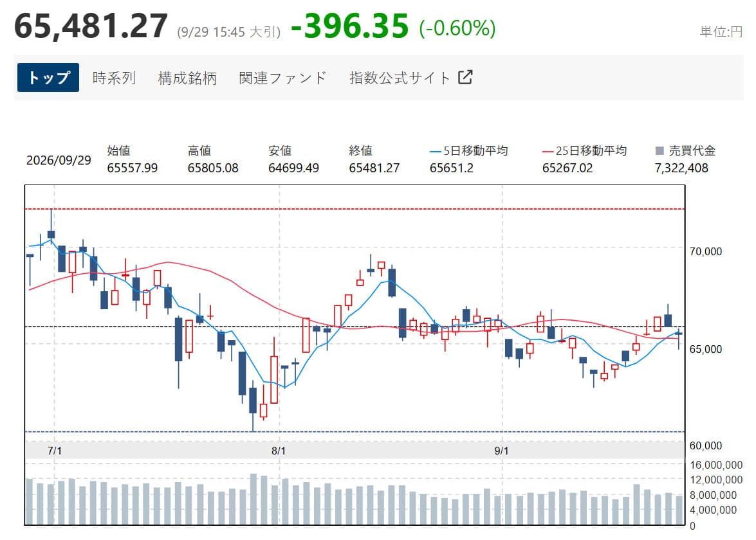The width and height of the screenshot is (756, 540).
Task: Click the 安値 value 64699.49
Action: [293, 168]
